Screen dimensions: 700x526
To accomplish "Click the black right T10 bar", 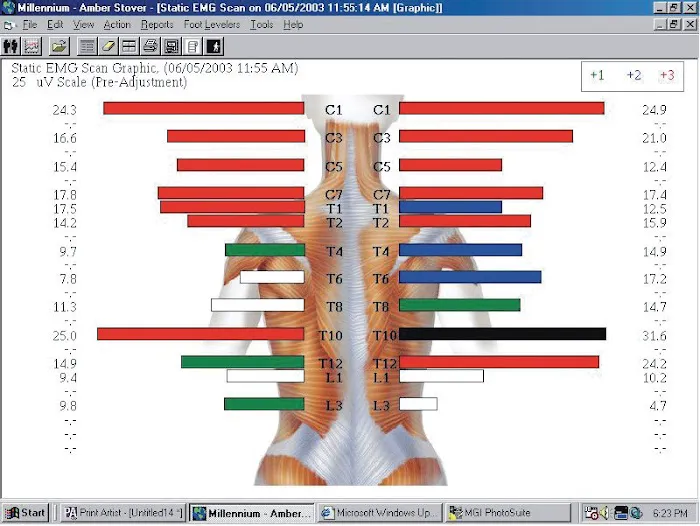I will tap(502, 334).
